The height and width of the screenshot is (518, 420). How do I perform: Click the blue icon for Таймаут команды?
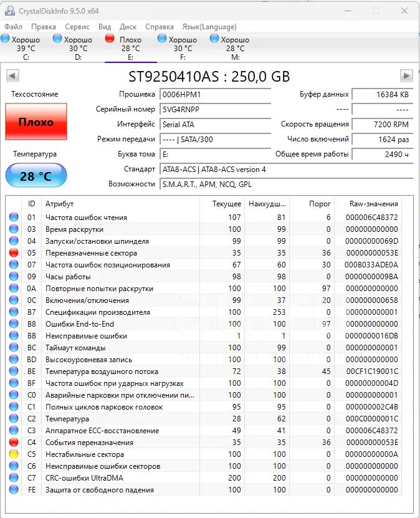coord(14,348)
